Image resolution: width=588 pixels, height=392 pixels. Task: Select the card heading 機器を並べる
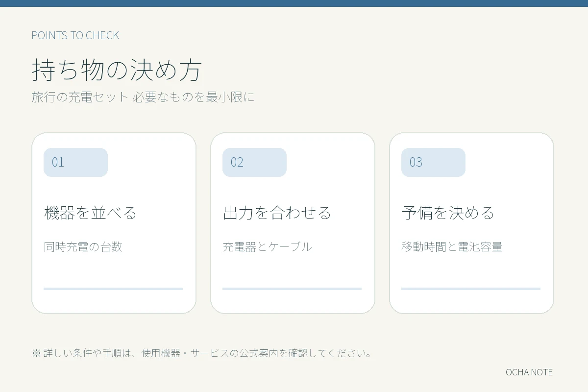click(91, 213)
